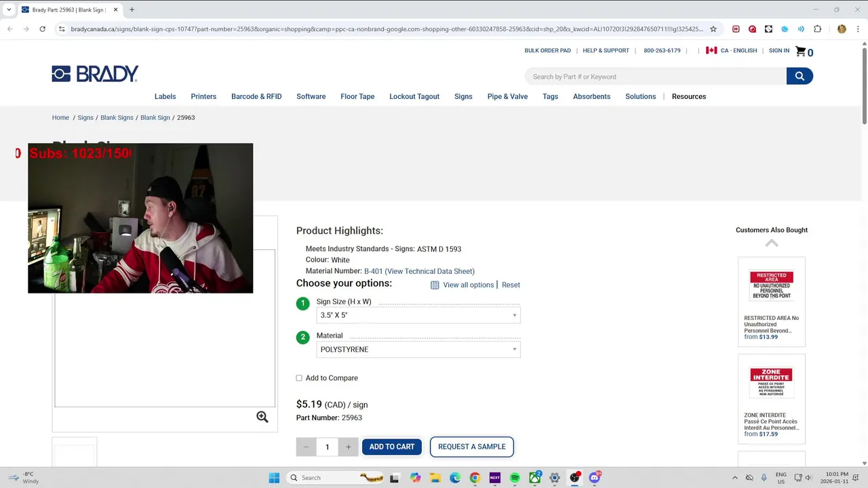The width and height of the screenshot is (868, 488).
Task: Reload the page
Action: (x=42, y=29)
